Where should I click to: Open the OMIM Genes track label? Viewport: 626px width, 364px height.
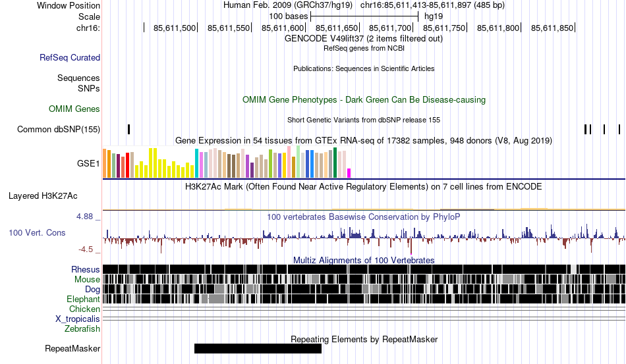click(74, 109)
